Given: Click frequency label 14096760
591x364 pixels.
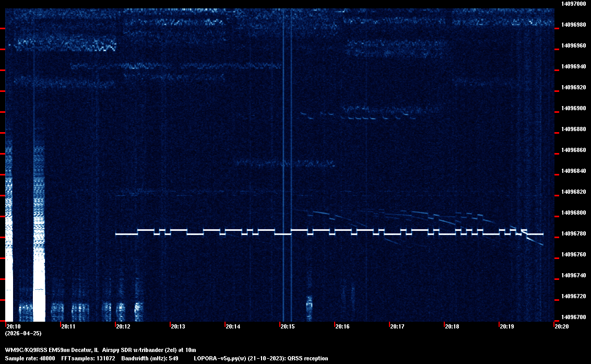Looking at the screenshot, I should (574, 255).
